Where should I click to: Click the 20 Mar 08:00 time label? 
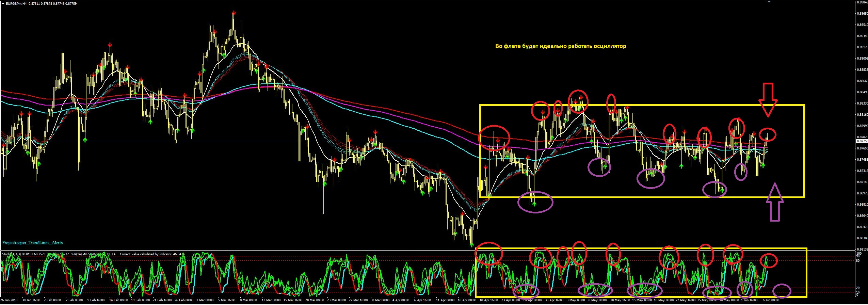[x=315, y=300]
